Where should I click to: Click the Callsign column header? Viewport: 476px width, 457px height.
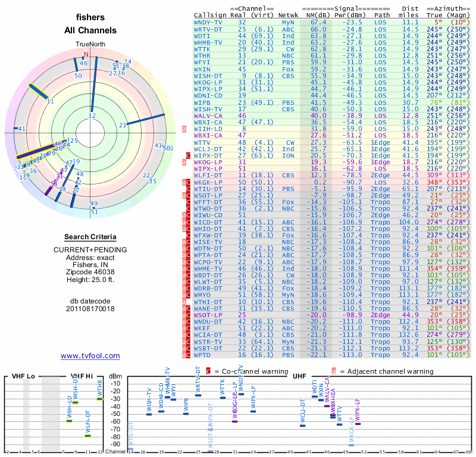(x=210, y=15)
